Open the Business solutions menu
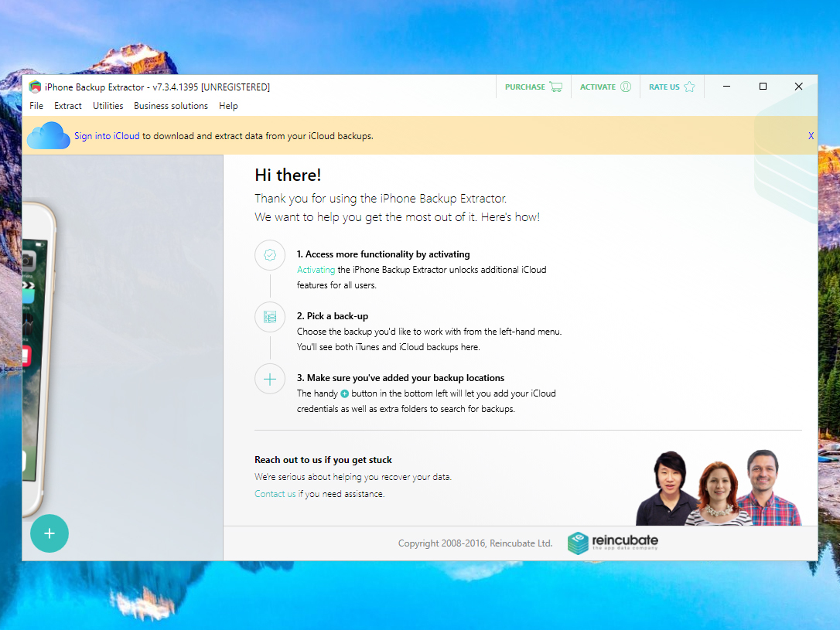 point(171,106)
